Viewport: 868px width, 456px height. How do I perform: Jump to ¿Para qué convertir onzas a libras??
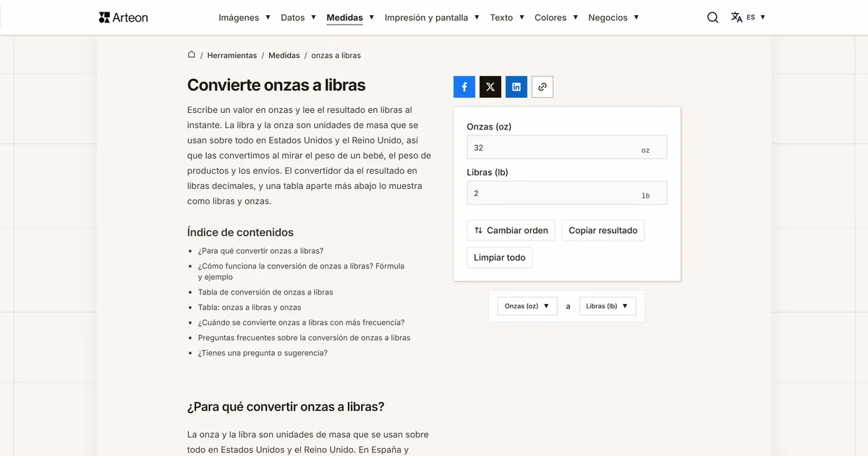coord(260,251)
